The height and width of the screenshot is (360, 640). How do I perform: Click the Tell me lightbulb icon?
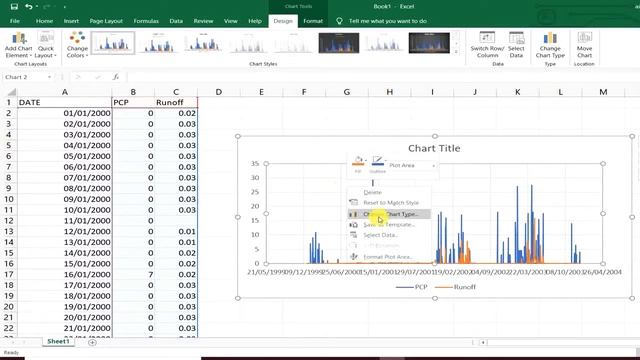click(x=339, y=21)
